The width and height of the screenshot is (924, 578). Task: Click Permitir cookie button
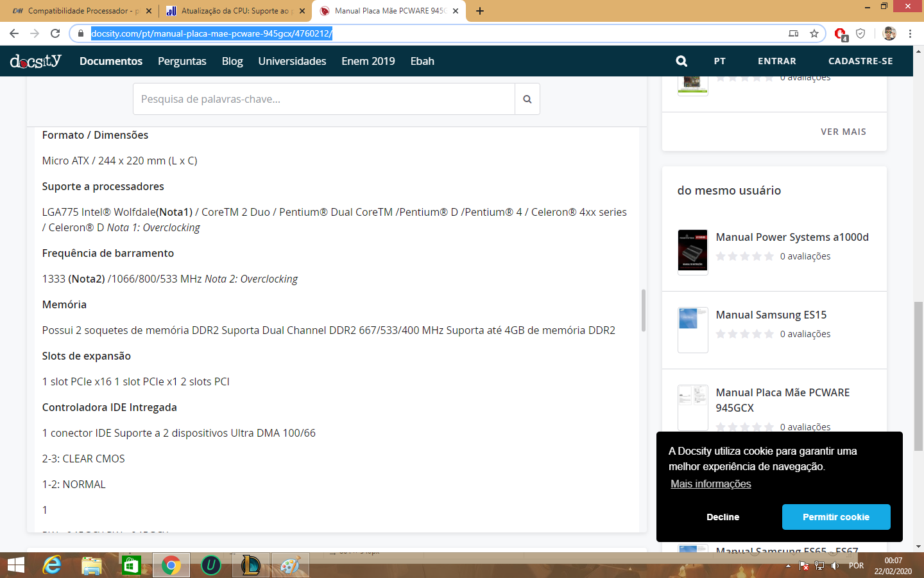pos(836,517)
